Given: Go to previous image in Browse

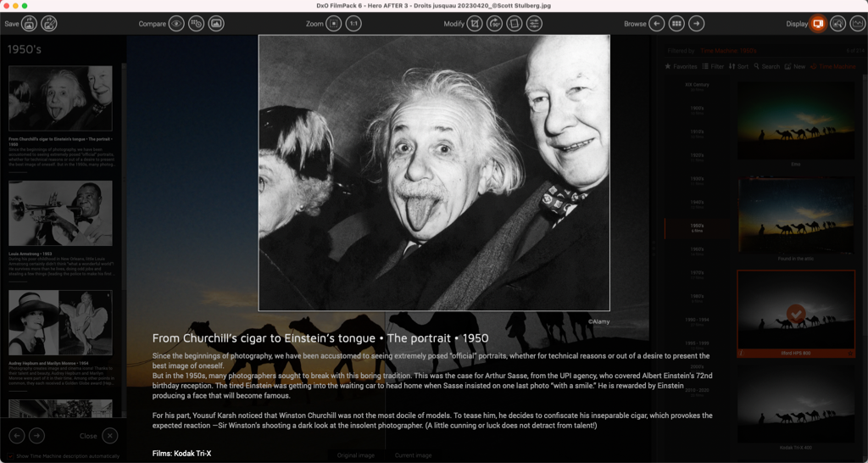Looking at the screenshot, I should tap(657, 24).
